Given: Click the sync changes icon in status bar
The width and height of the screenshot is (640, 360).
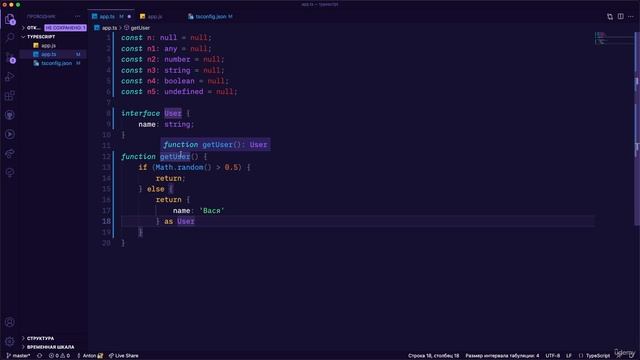Looking at the screenshot, I should coord(40,356).
